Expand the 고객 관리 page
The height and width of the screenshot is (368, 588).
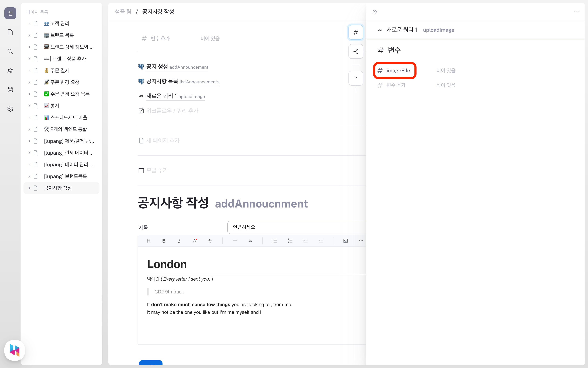click(29, 23)
